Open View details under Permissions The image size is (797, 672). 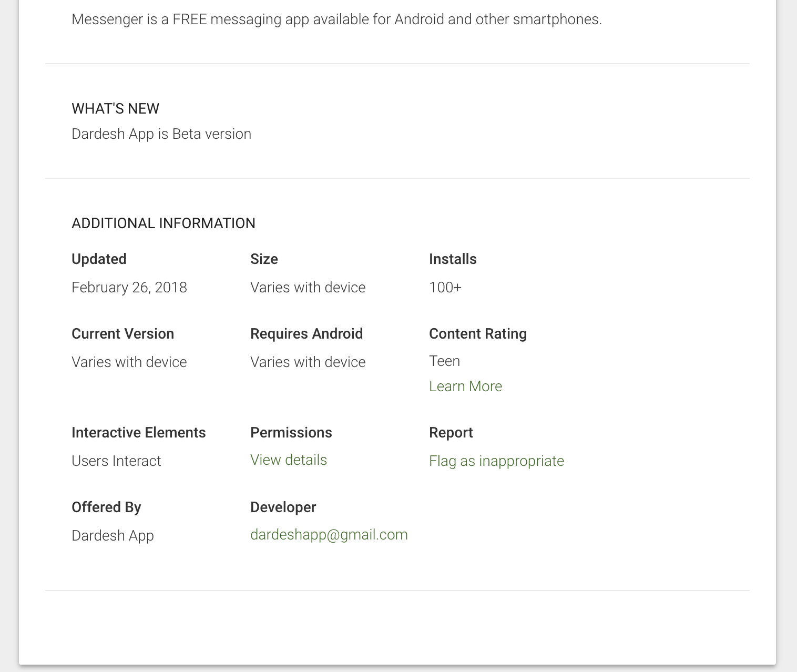[289, 460]
